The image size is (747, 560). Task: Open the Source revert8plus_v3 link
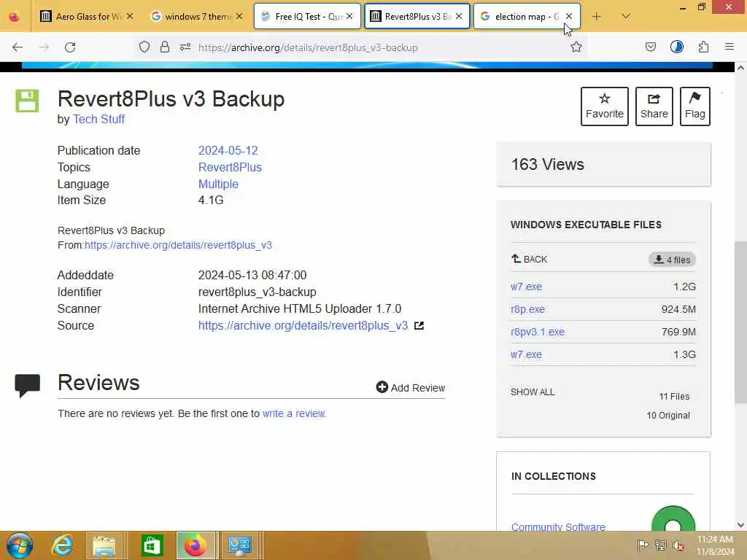pyautogui.click(x=303, y=326)
